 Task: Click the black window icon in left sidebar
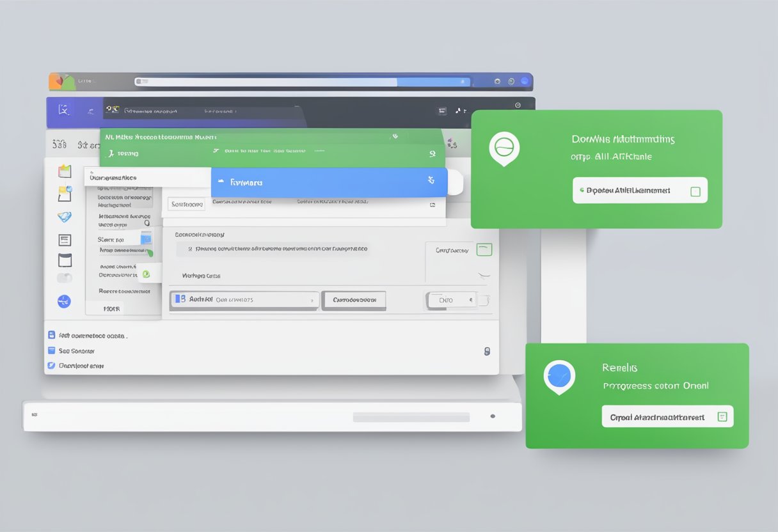[65, 260]
